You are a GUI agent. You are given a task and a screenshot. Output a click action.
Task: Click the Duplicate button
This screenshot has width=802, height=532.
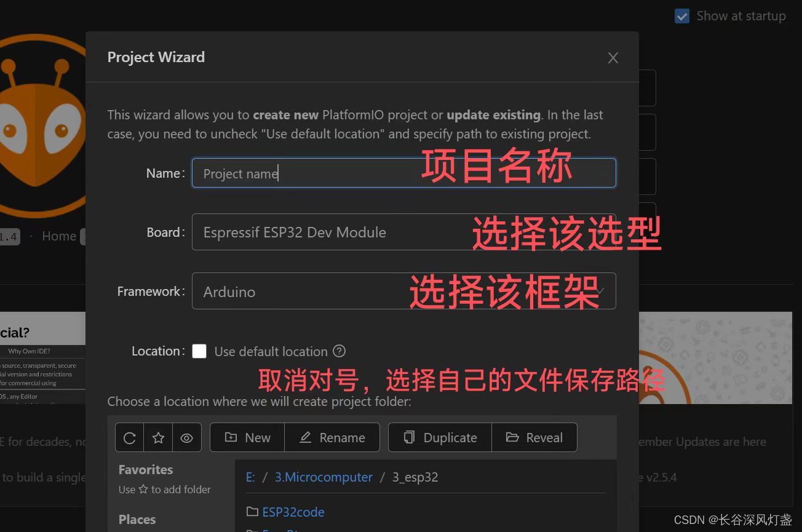coord(440,438)
